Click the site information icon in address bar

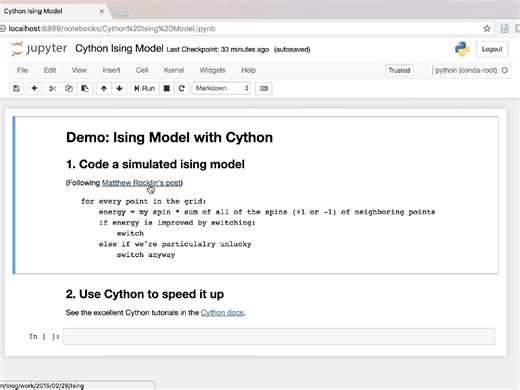[x=2, y=29]
